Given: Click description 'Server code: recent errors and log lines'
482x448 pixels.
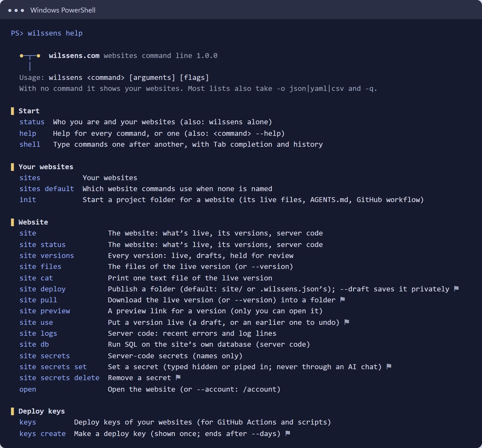Looking at the screenshot, I should point(192,333).
